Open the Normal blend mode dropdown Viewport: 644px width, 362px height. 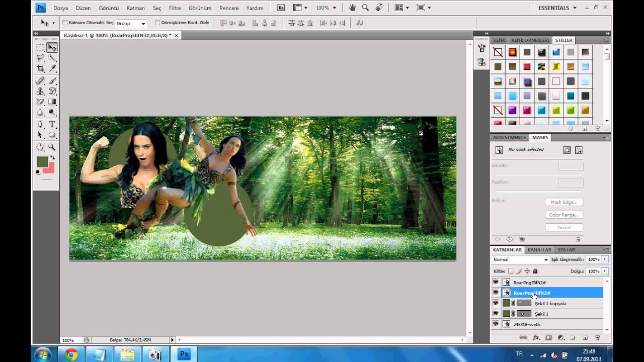(520, 259)
